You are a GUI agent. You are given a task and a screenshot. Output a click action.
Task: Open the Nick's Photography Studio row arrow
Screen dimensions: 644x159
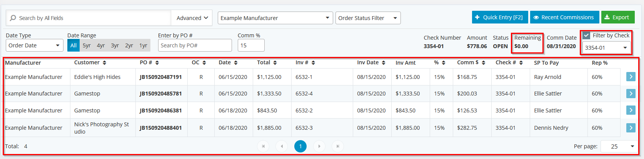coord(631,127)
